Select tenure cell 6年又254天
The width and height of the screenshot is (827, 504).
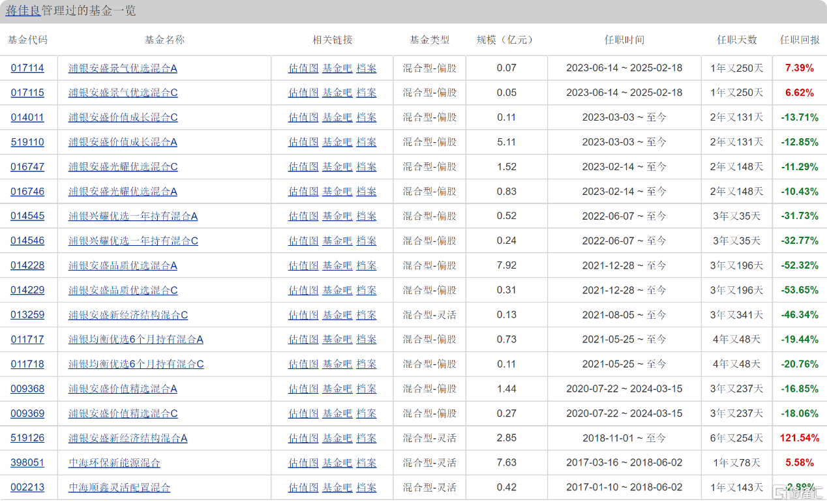[737, 438]
